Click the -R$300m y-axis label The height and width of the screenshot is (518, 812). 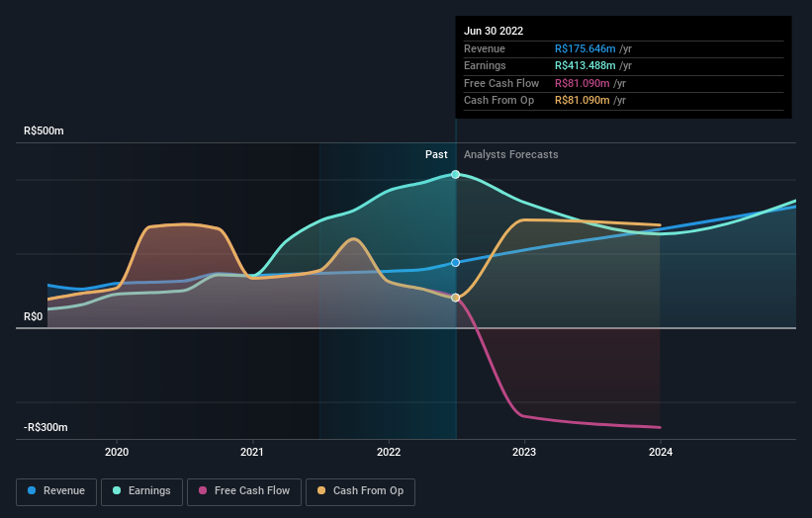coord(45,427)
